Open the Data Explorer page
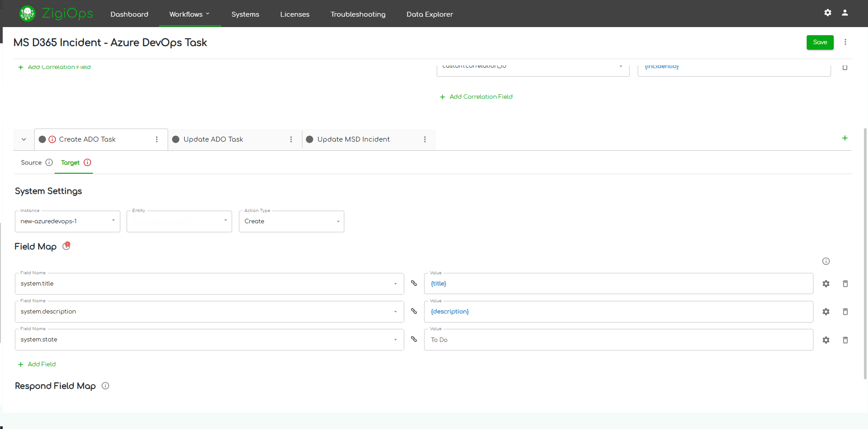 click(429, 14)
